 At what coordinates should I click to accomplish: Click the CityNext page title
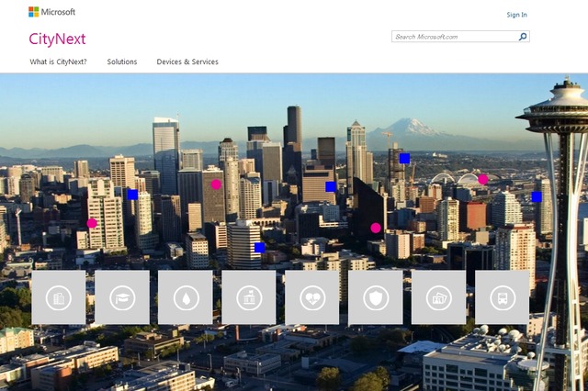coord(57,39)
